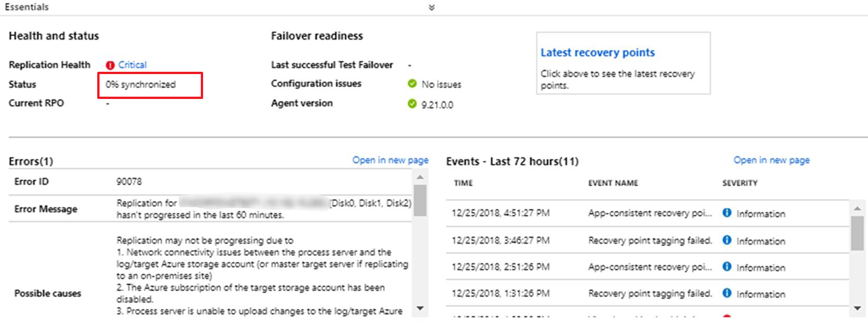Open the Critical replication health link
The image size is (868, 327).
[133, 65]
